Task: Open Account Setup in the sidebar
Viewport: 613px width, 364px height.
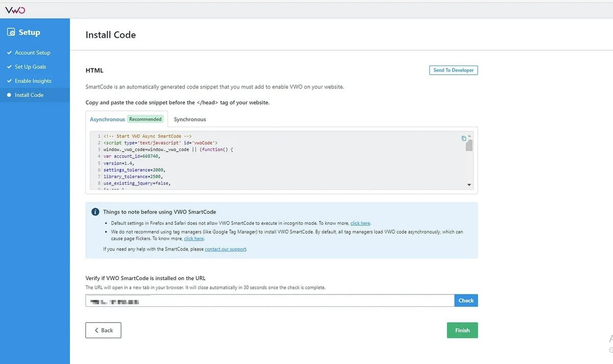Action: point(32,53)
